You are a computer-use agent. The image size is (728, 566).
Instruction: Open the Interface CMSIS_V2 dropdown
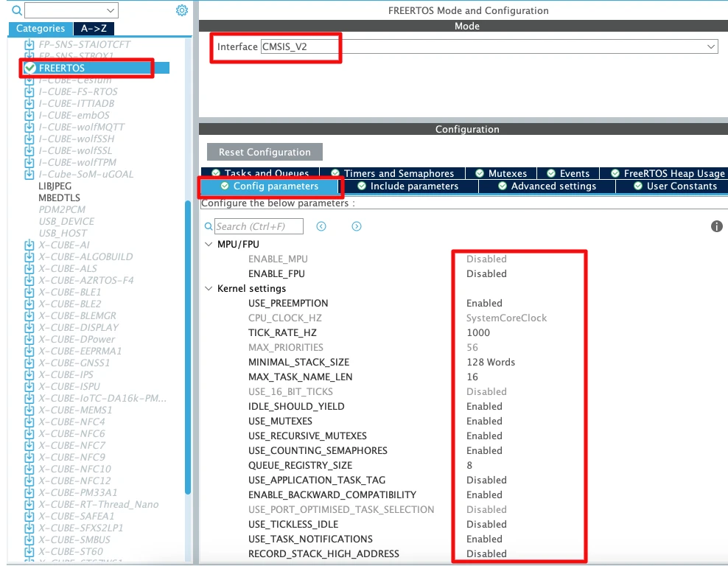pyautogui.click(x=489, y=46)
